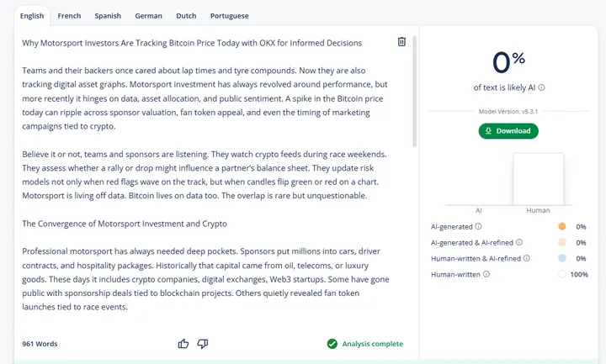Click the blue Human-written & AI-refined swatch
This screenshot has width=606, height=364.
(562, 258)
